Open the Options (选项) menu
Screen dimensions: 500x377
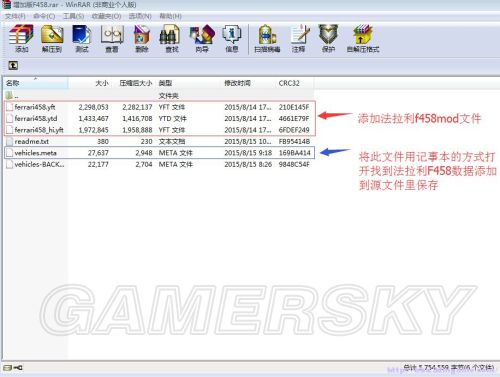click(x=140, y=16)
